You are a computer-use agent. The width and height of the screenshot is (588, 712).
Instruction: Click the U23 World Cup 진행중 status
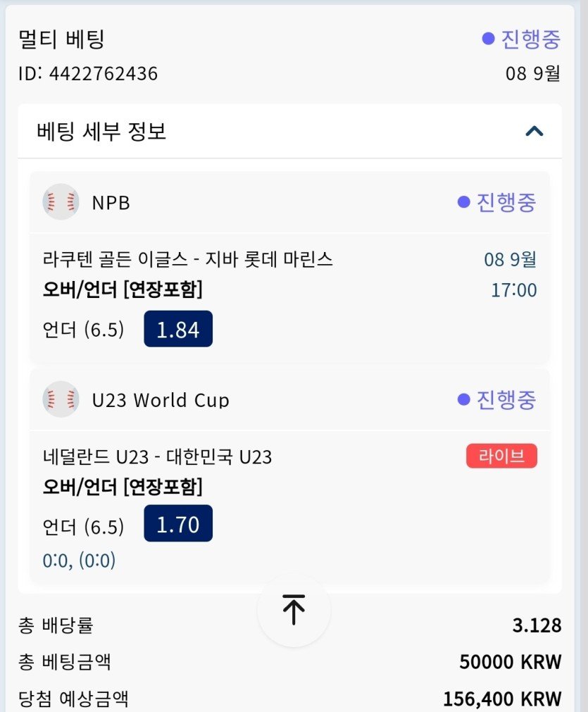497,399
